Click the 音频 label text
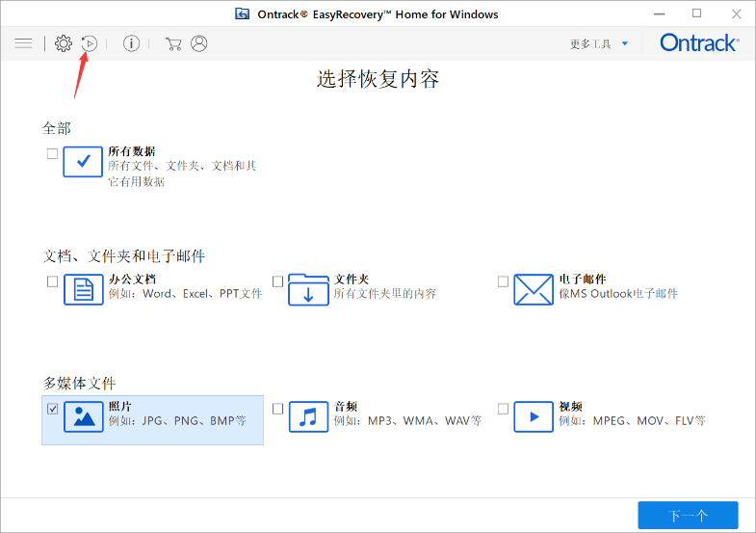This screenshot has width=756, height=533. pyautogui.click(x=346, y=407)
